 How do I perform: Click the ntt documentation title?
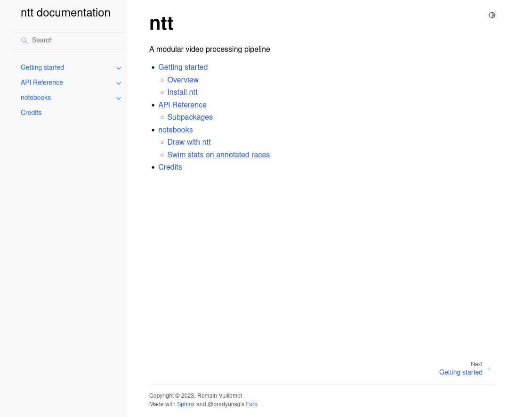(x=65, y=13)
